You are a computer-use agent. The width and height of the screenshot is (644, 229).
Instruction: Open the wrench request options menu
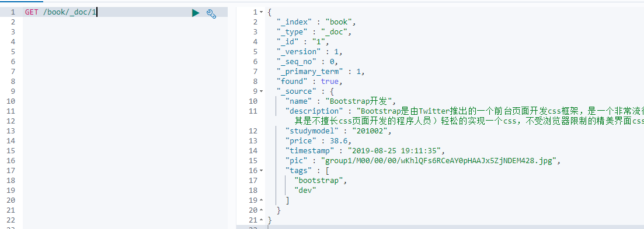[211, 13]
